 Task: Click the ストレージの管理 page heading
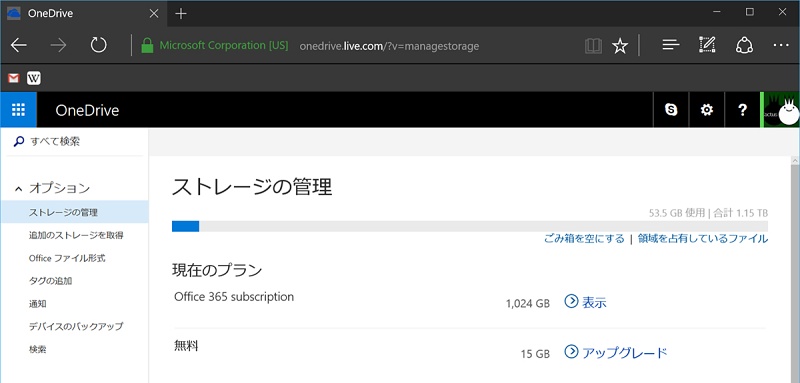(x=252, y=187)
